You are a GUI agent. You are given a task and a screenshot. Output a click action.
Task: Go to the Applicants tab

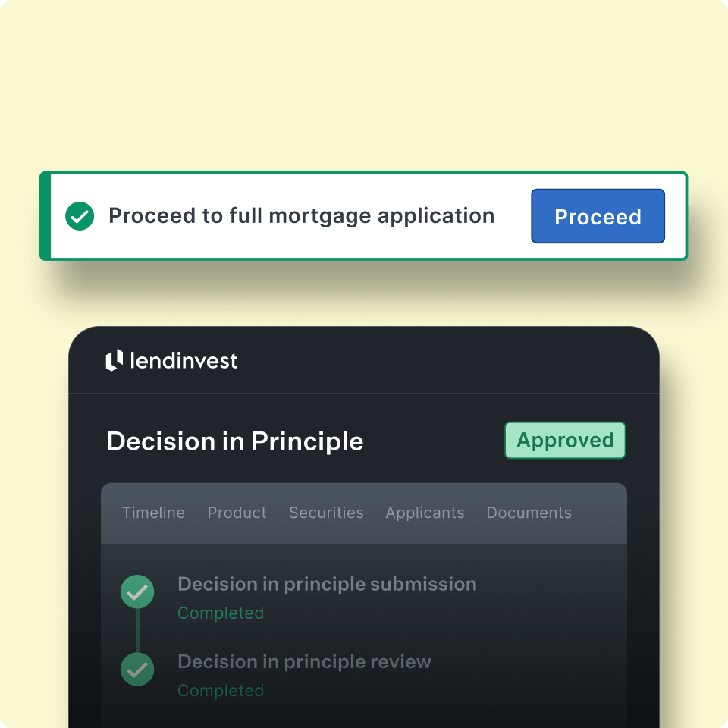(x=425, y=513)
